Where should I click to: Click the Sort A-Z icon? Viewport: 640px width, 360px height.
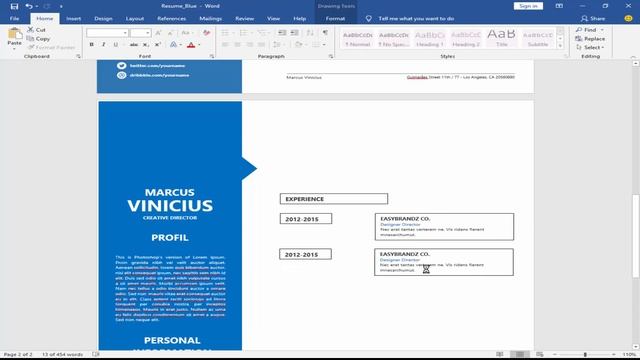(x=310, y=33)
